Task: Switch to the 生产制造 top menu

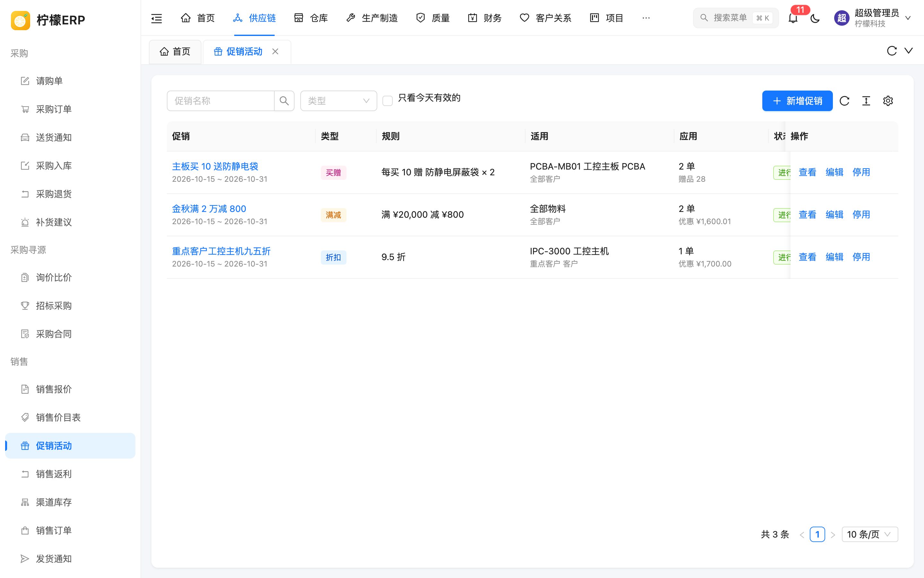Action: tap(372, 18)
